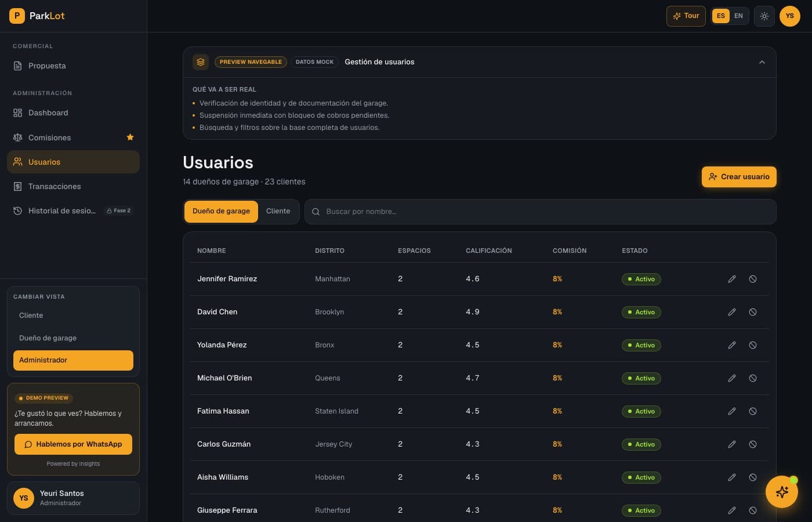This screenshot has height=522, width=812.
Task: Suspend David Chen using the block icon
Action: pos(752,312)
